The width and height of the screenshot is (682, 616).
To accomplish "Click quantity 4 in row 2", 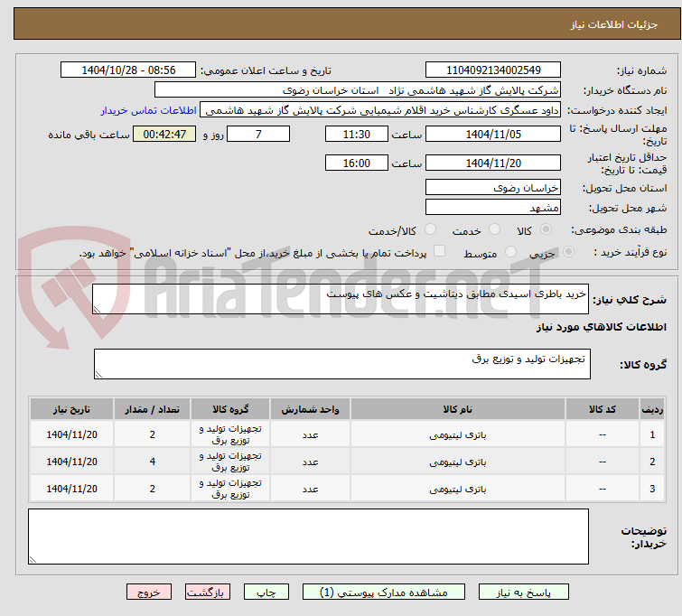I will coord(153,462).
